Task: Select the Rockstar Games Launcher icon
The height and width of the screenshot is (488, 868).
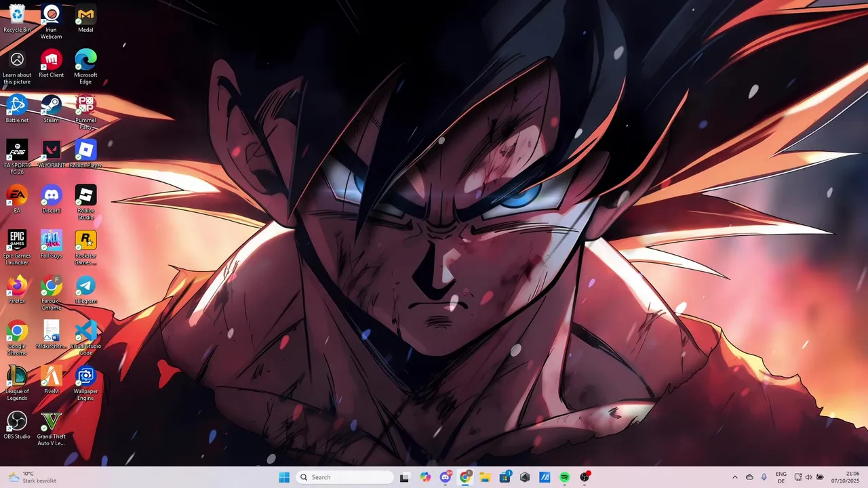Action: click(85, 248)
